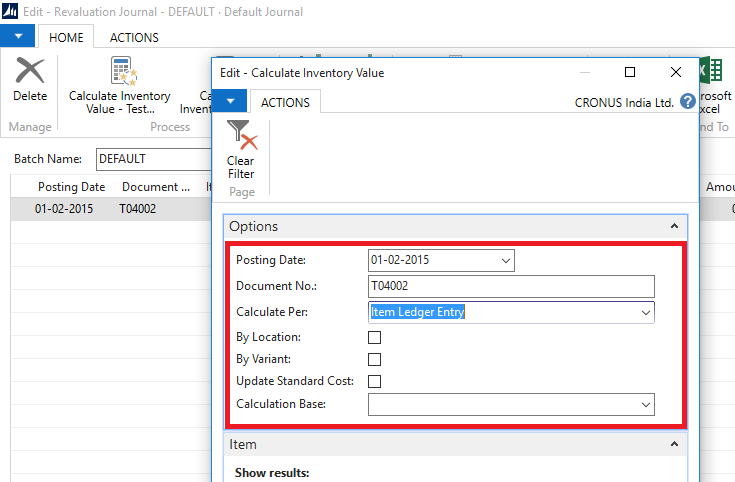
Task: Open the dialog's blue application menu dropdown
Action: click(x=231, y=102)
